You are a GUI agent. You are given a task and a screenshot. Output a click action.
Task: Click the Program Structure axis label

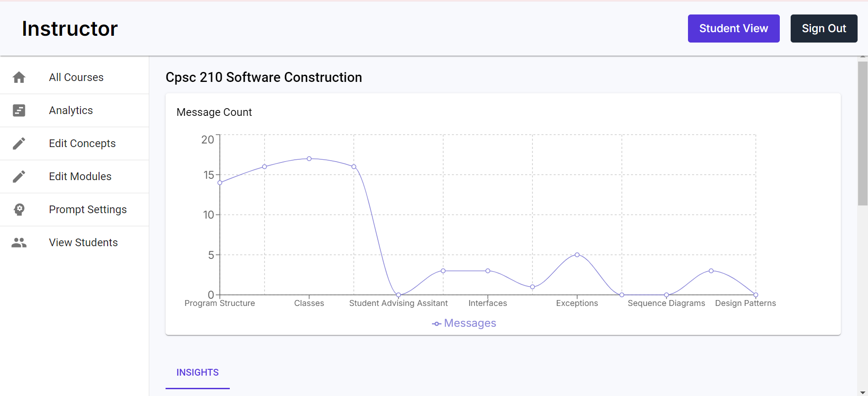pyautogui.click(x=220, y=303)
